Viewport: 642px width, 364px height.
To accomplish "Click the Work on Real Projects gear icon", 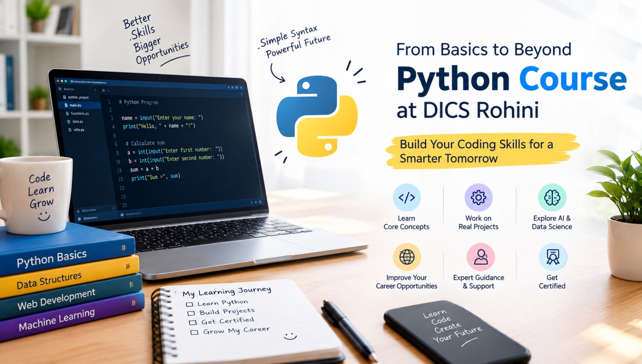I will point(478,198).
